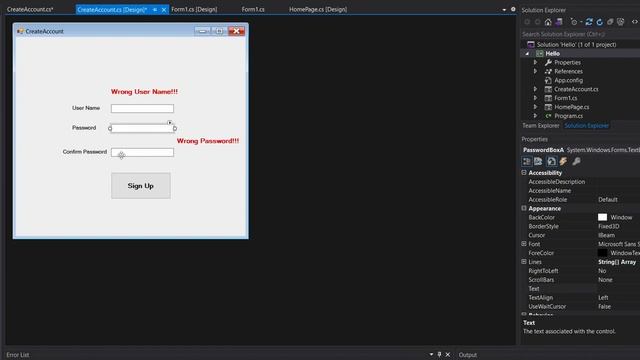Switch to the Form1.cs [Design] tab
Screen dimensions: 640x360
[x=194, y=9]
